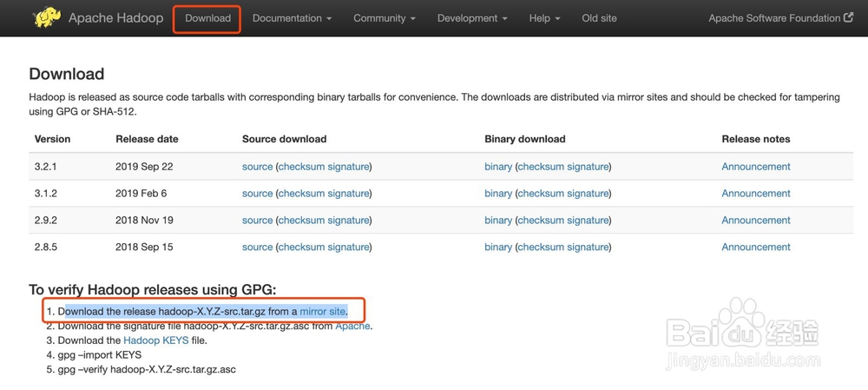The width and height of the screenshot is (868, 390).
Task: Click the 'gpg –verify hadoop-X.Y.Z-src.tar.gz.asc' step
Action: coord(147,369)
